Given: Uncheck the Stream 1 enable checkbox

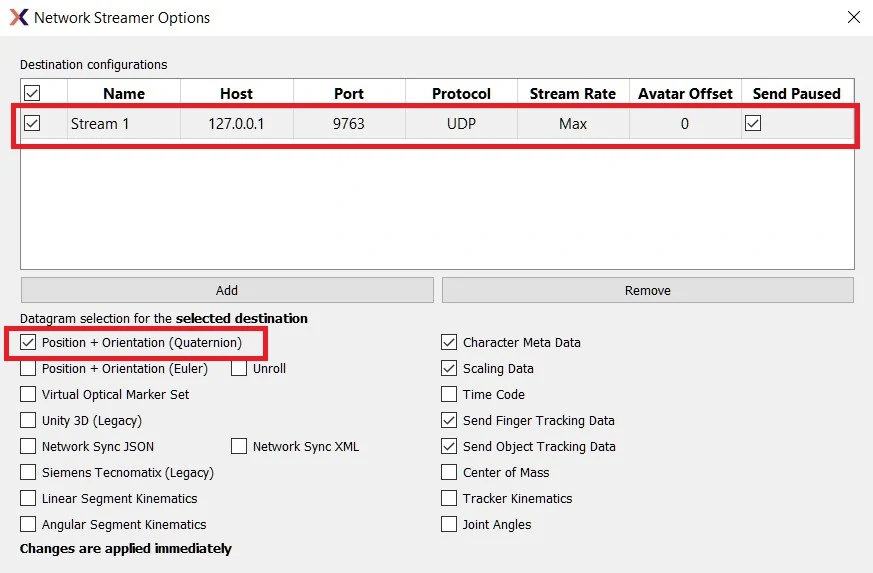Looking at the screenshot, I should pyautogui.click(x=32, y=123).
